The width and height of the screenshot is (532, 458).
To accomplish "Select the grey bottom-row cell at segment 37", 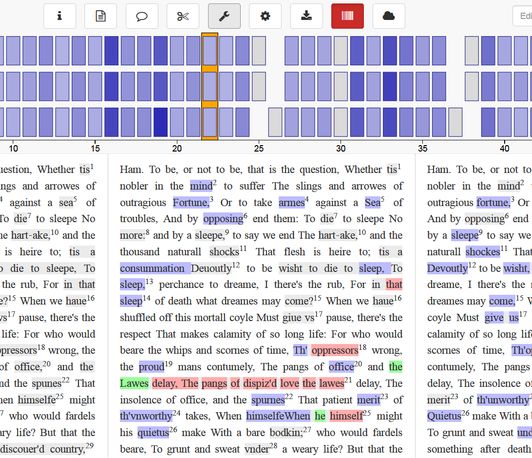I will [x=455, y=122].
